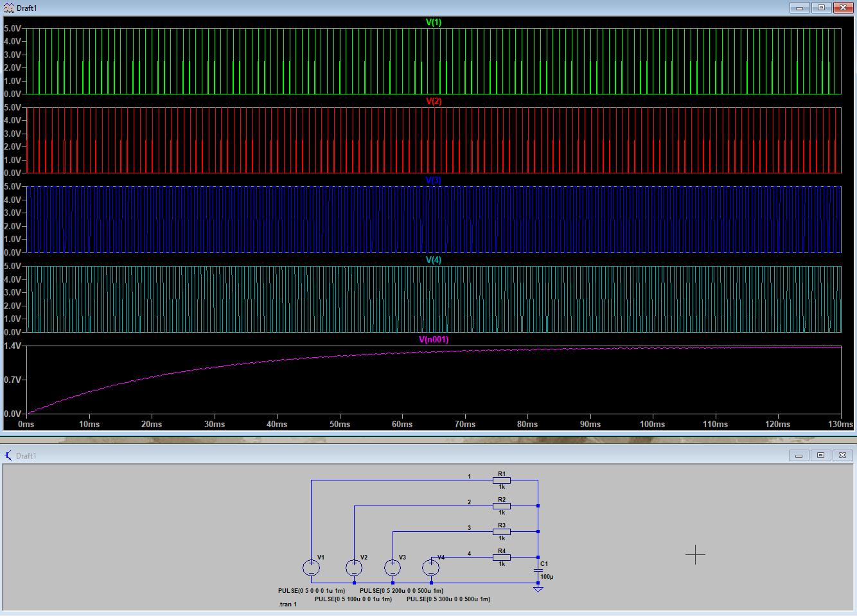Screen dimensions: 857x616
Task: Maximize the waveform plot window
Action: (x=821, y=8)
